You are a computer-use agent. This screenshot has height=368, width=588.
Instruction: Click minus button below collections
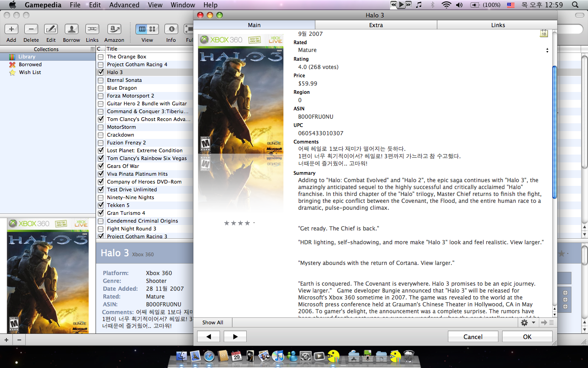pos(19,340)
